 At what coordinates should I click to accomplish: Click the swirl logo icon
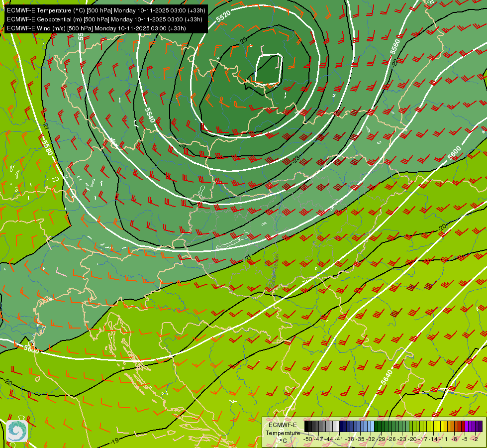17,431
